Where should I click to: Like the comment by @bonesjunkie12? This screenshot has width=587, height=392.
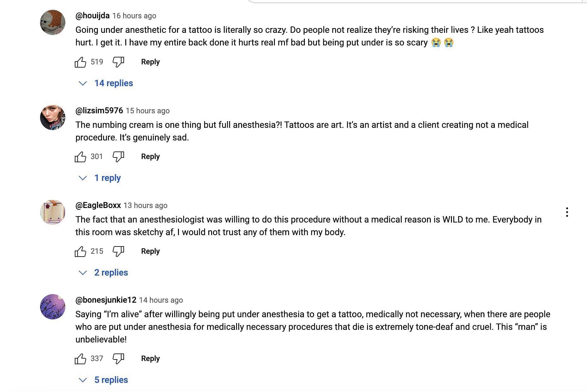80,359
